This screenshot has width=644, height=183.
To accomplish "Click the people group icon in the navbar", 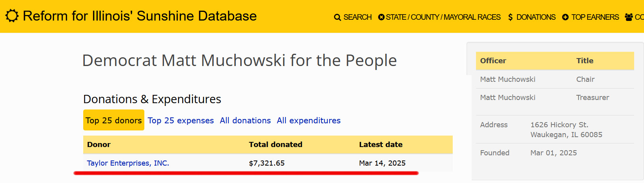I will (x=629, y=17).
